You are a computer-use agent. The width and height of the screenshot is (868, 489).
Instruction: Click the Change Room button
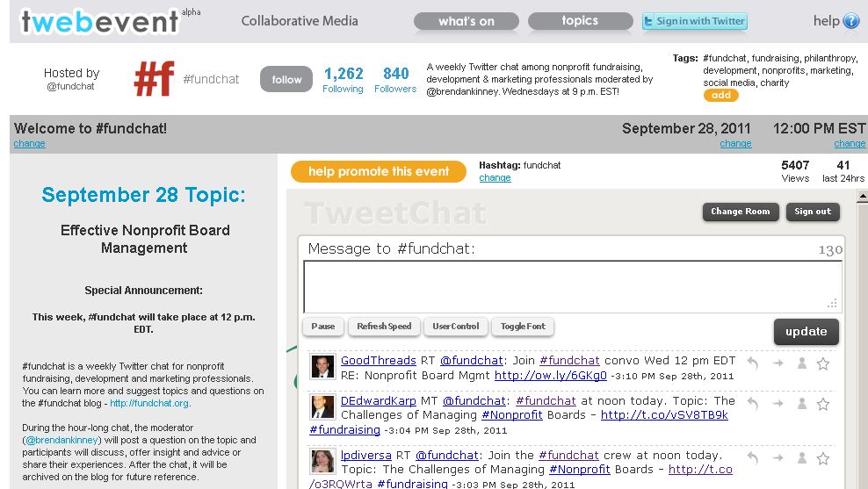pyautogui.click(x=740, y=212)
